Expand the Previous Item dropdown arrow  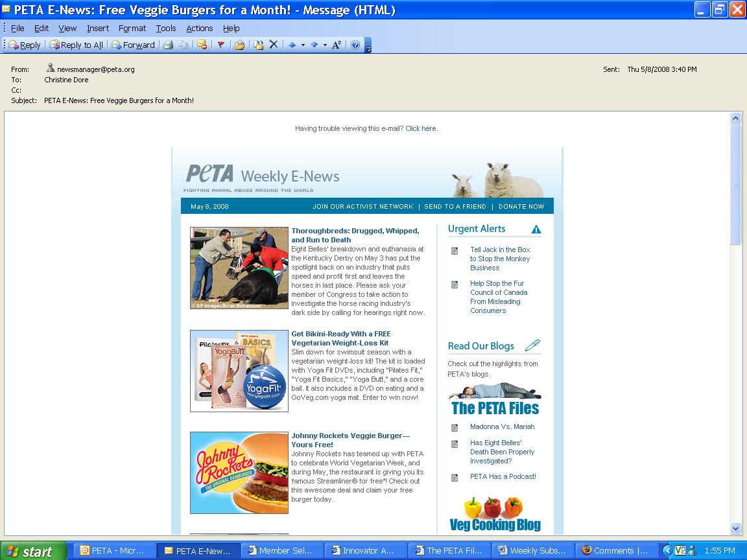point(303,45)
